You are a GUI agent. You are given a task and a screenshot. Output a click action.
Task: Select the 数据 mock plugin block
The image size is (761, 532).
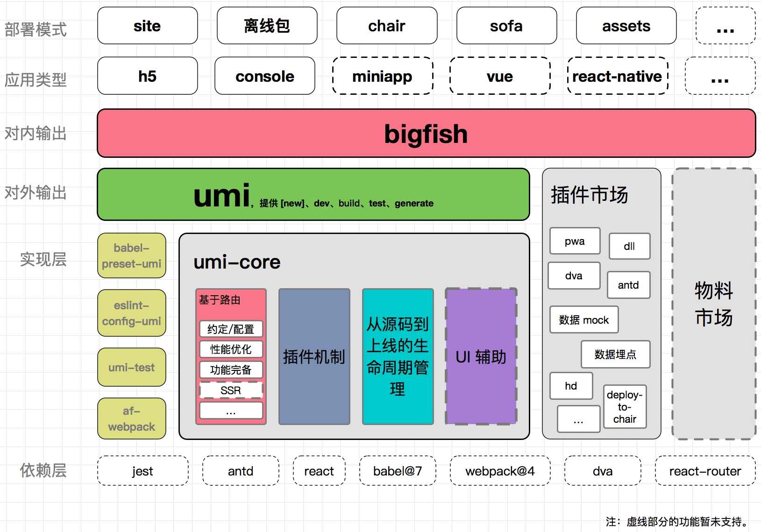(x=583, y=320)
